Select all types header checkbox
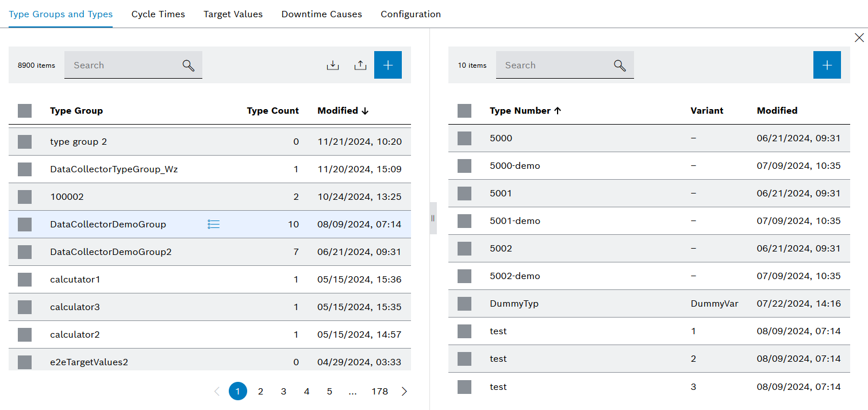The width and height of the screenshot is (868, 410). pyautogui.click(x=464, y=111)
